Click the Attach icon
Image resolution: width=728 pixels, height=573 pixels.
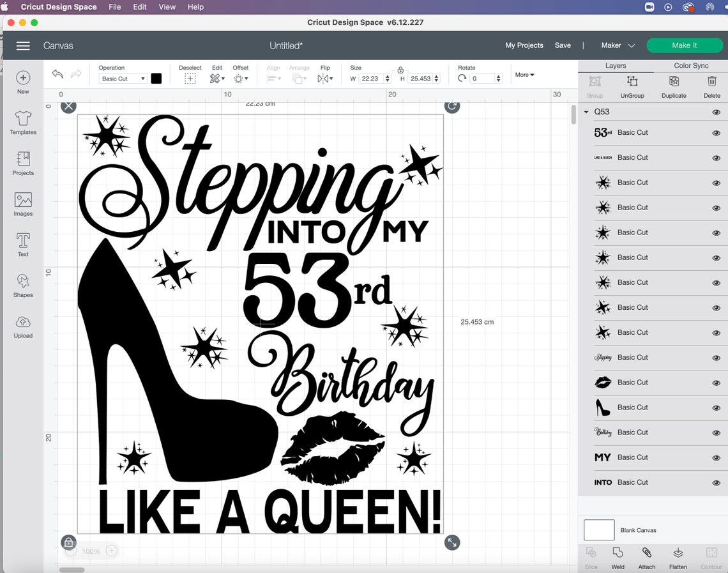tap(646, 557)
